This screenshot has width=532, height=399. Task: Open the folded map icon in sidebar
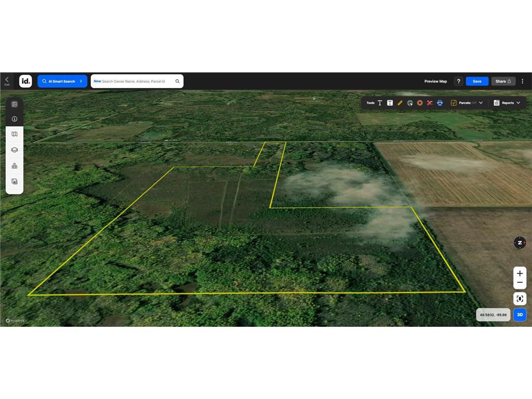pos(15,134)
